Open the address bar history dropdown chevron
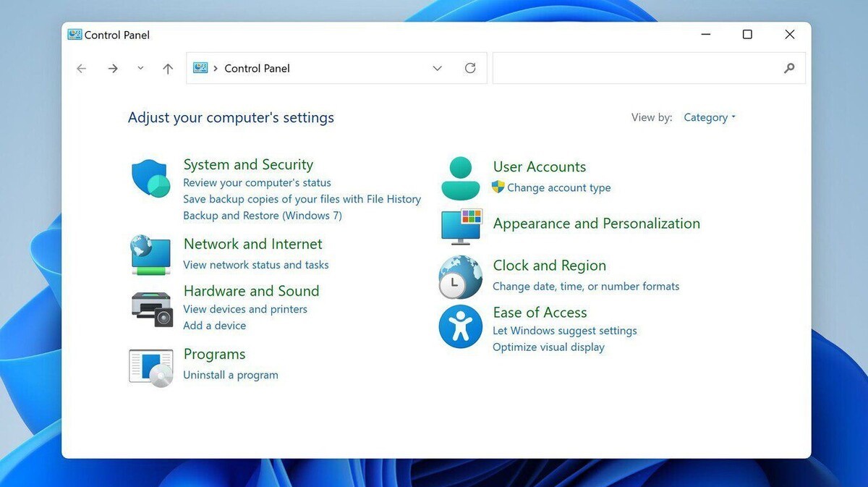Image resolution: width=868 pixels, height=487 pixels. tap(437, 68)
